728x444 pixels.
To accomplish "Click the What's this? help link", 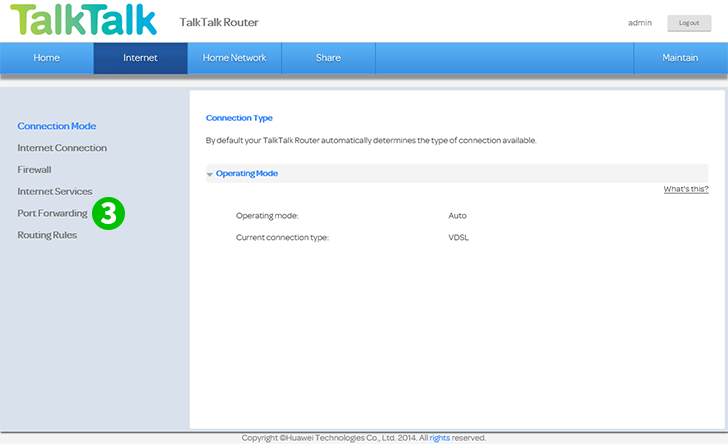I will pyautogui.click(x=686, y=189).
